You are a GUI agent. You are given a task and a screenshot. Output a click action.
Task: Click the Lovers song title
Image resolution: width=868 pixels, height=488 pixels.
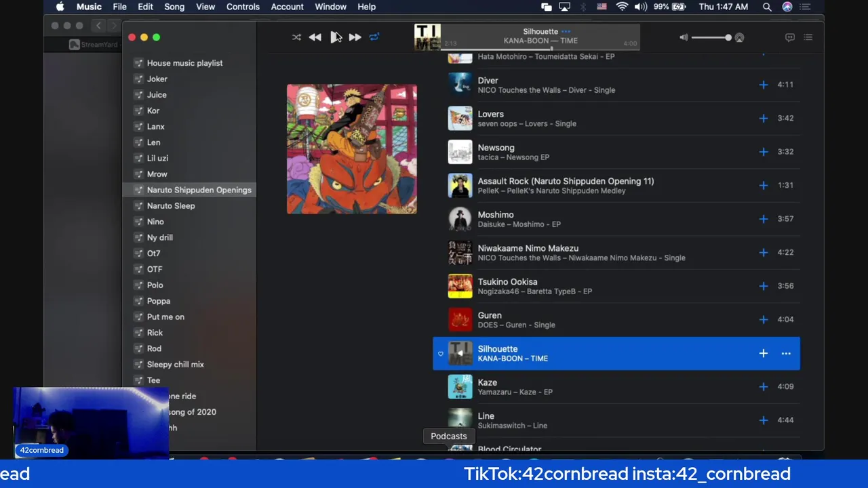coord(490,114)
